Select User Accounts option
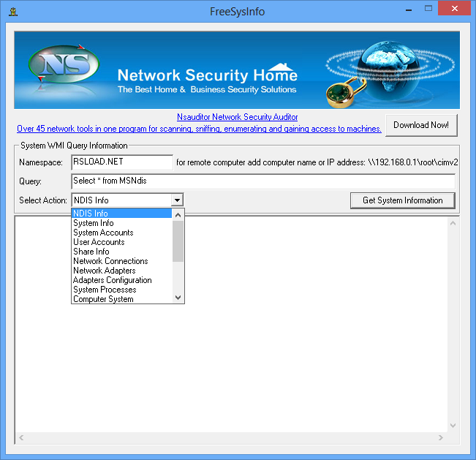 pos(122,242)
